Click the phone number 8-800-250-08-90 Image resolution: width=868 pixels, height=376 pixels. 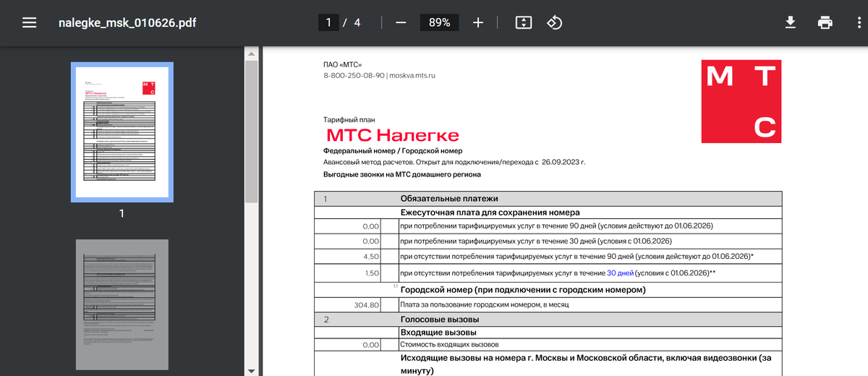354,75
